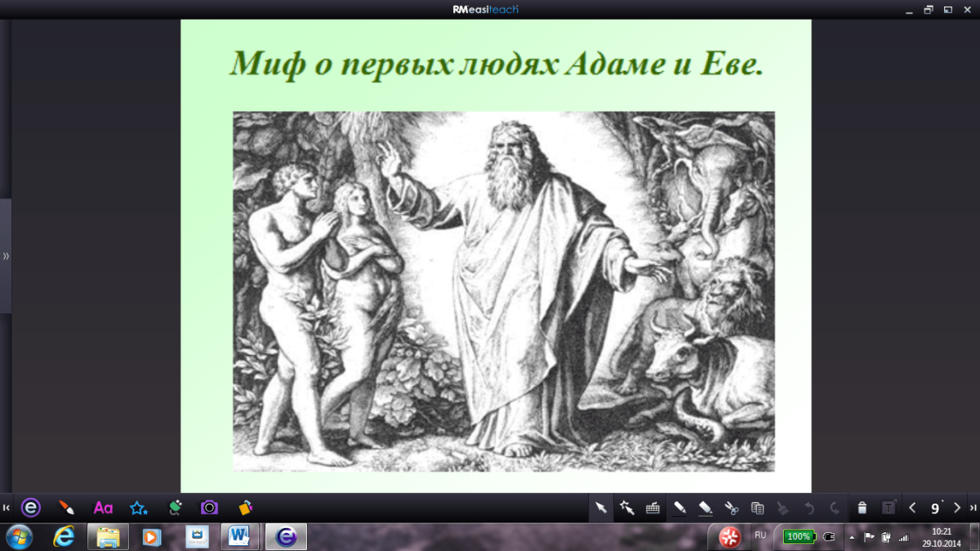The width and height of the screenshot is (980, 551).
Task: Click the scissors cut tool
Action: 731,508
